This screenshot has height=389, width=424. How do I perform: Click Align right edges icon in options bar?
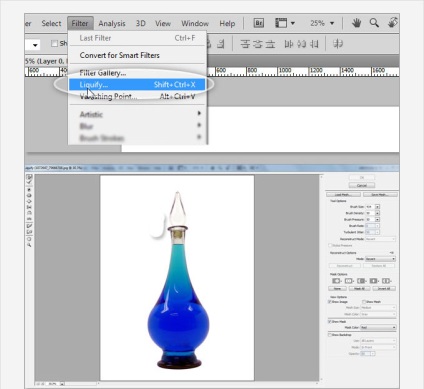[221, 44]
